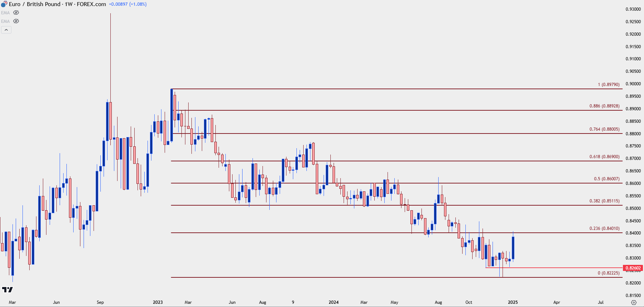
Task: Click the TradingView logo
Action: pyautogui.click(x=7, y=290)
